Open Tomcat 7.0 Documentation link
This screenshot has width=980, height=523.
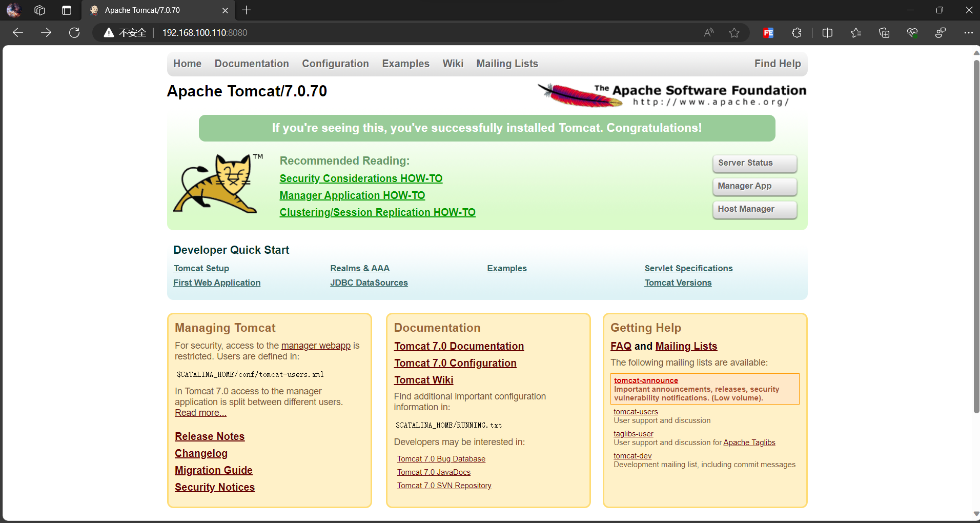(x=459, y=346)
